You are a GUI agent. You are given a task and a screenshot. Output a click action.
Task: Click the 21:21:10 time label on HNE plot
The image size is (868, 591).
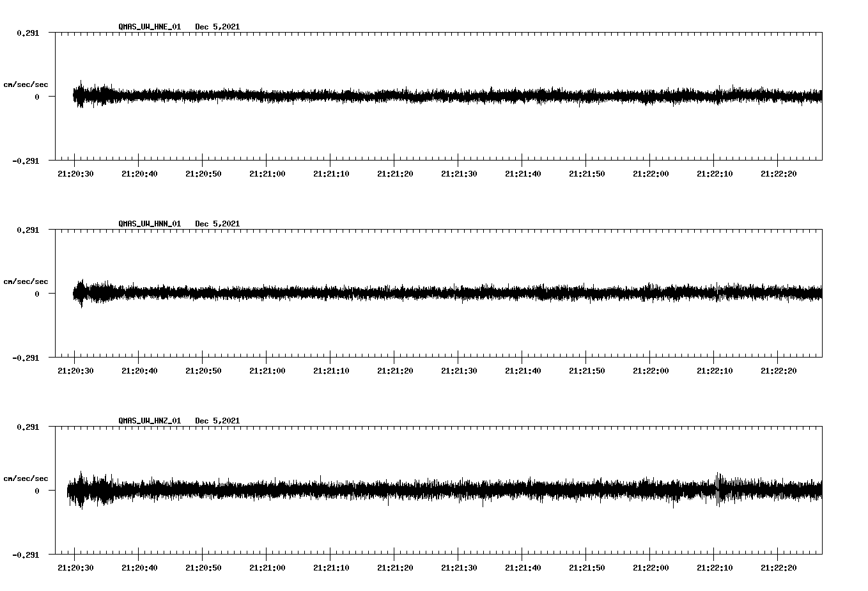tap(331, 174)
